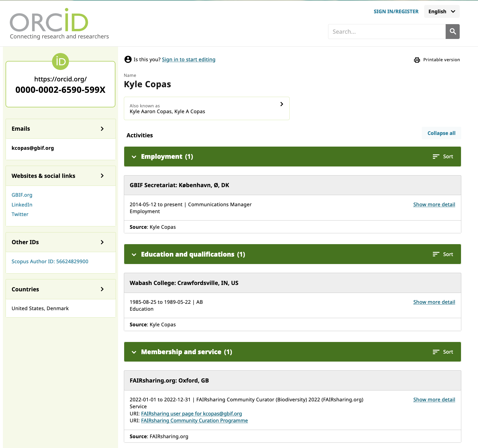Show more detail for GBIF Secretariat employment

(434, 204)
